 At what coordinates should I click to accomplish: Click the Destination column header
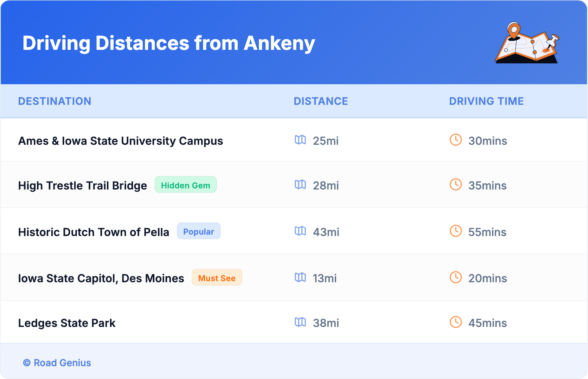point(55,101)
